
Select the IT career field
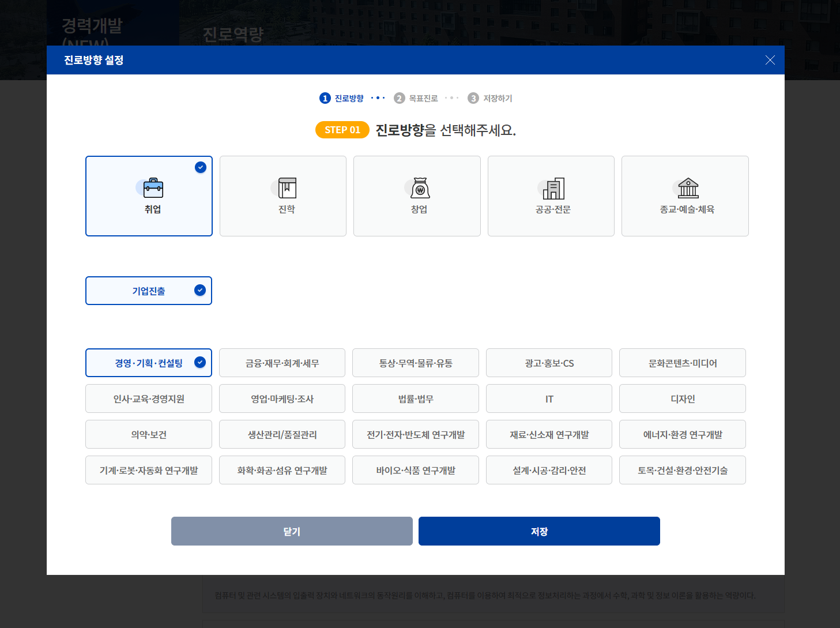point(548,398)
